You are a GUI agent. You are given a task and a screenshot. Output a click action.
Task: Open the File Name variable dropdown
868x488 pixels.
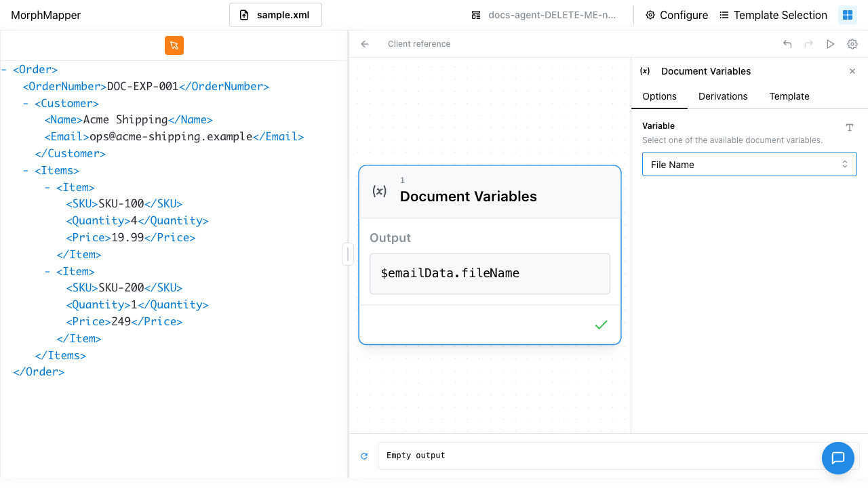click(x=749, y=165)
